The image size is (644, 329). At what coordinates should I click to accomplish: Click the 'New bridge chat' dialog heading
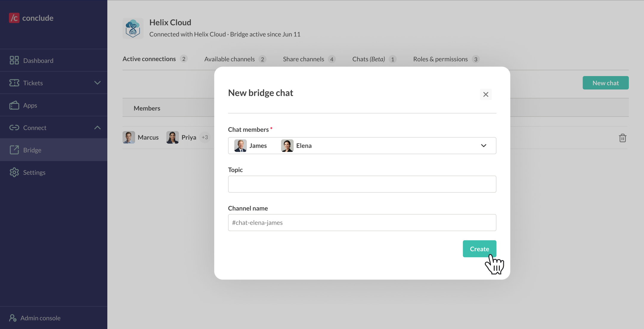(x=261, y=93)
